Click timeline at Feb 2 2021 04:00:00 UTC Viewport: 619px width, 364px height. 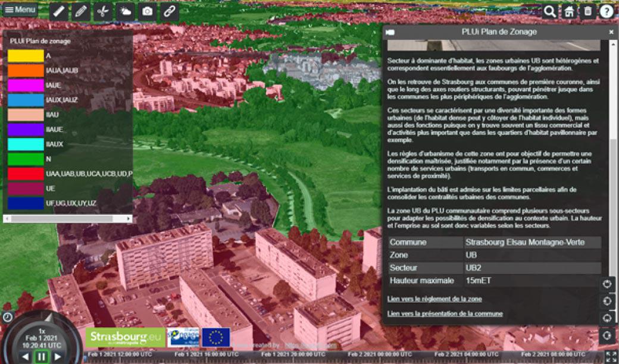pyautogui.click(x=466, y=354)
